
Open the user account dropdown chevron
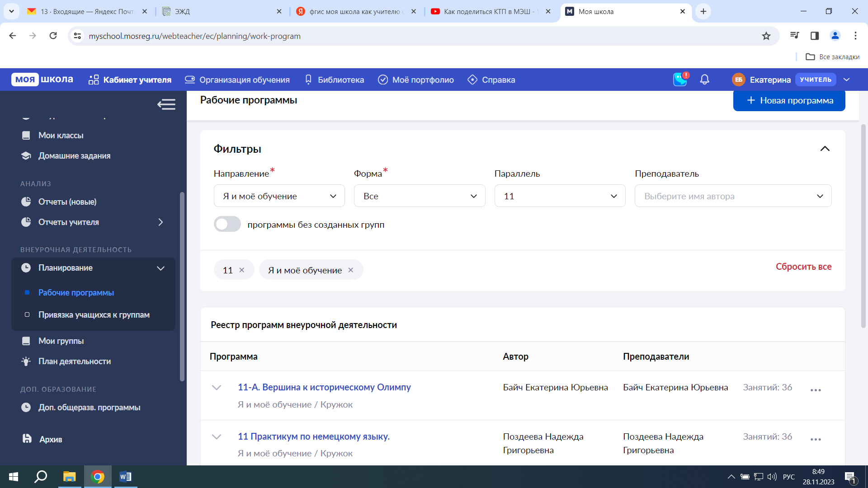(x=847, y=80)
